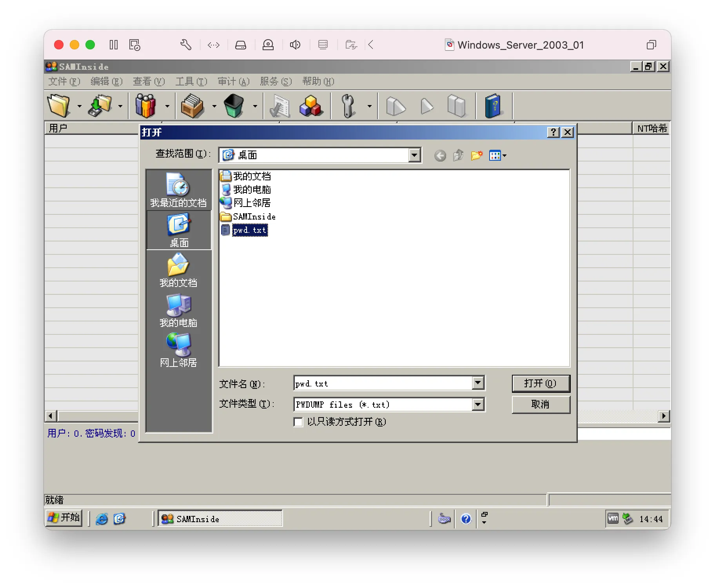Image resolution: width=715 pixels, height=588 pixels.
Task: Click the users group toolbar icon
Action: pyautogui.click(x=145, y=106)
